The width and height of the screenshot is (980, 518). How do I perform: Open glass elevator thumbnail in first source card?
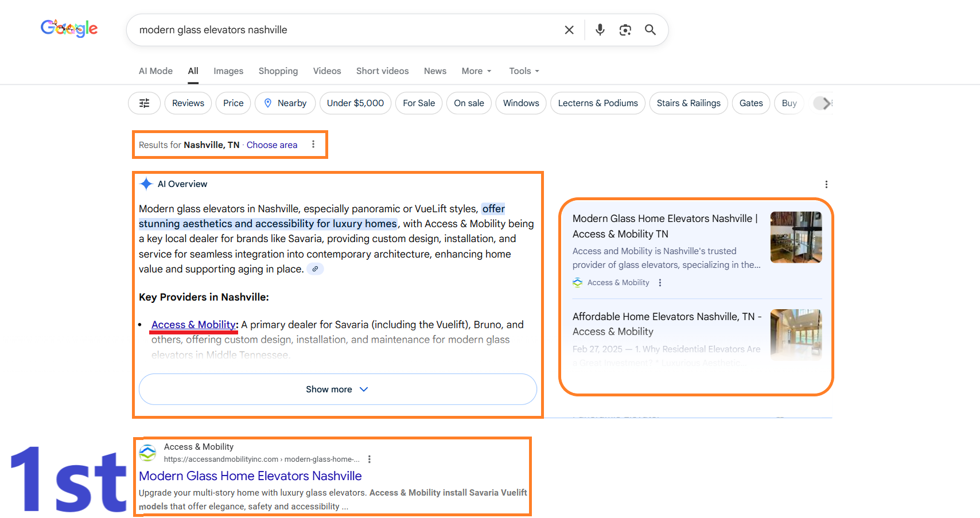[796, 237]
